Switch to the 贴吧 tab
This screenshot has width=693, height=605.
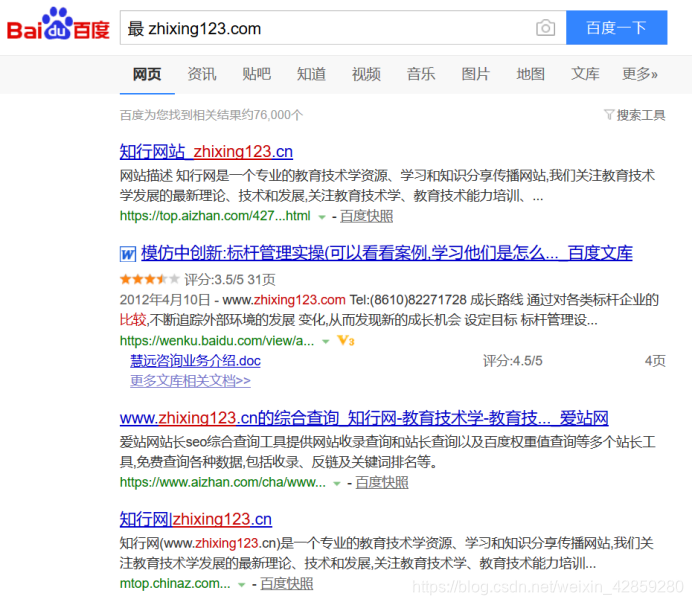point(257,74)
